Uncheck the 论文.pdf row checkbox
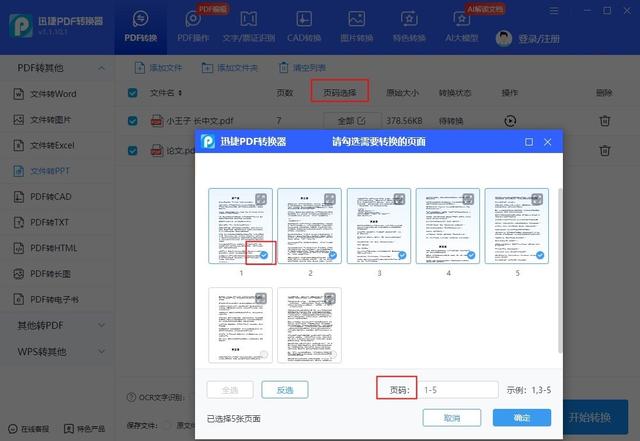This screenshot has height=441, width=640. coord(133,151)
